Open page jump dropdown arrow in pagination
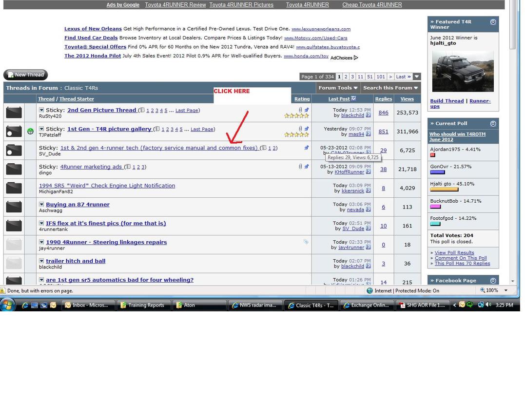This screenshot has height=420, width=525. [x=417, y=76]
